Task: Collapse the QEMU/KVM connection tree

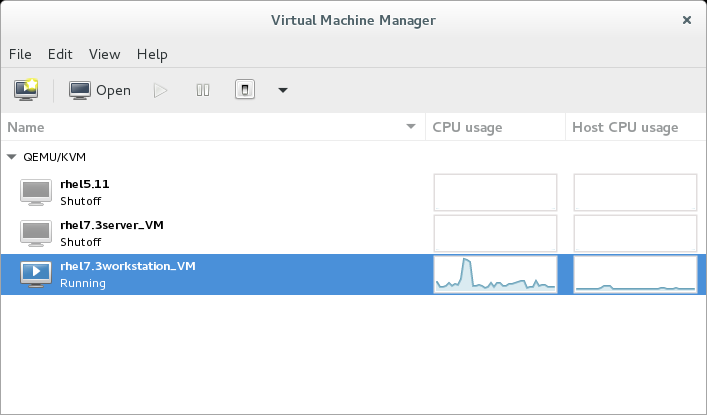Action: [12, 157]
